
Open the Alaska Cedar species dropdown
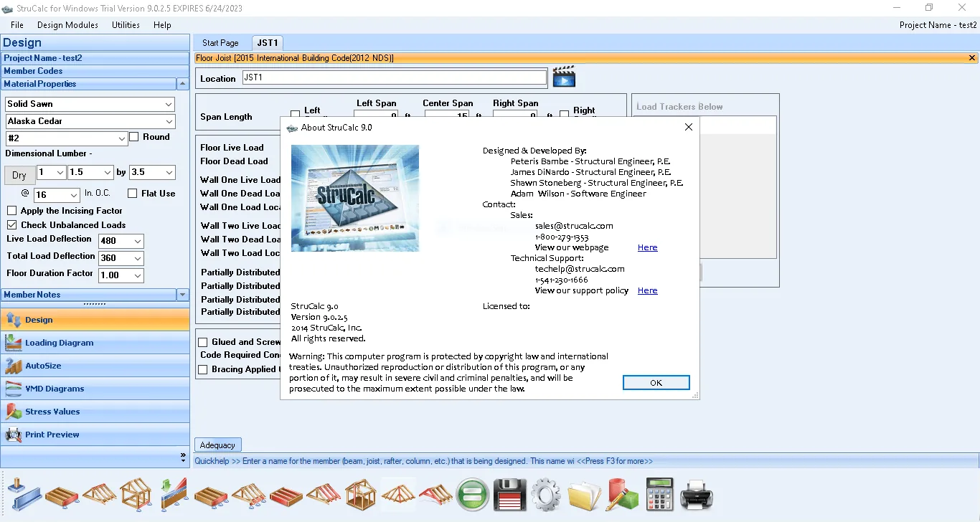click(x=169, y=121)
